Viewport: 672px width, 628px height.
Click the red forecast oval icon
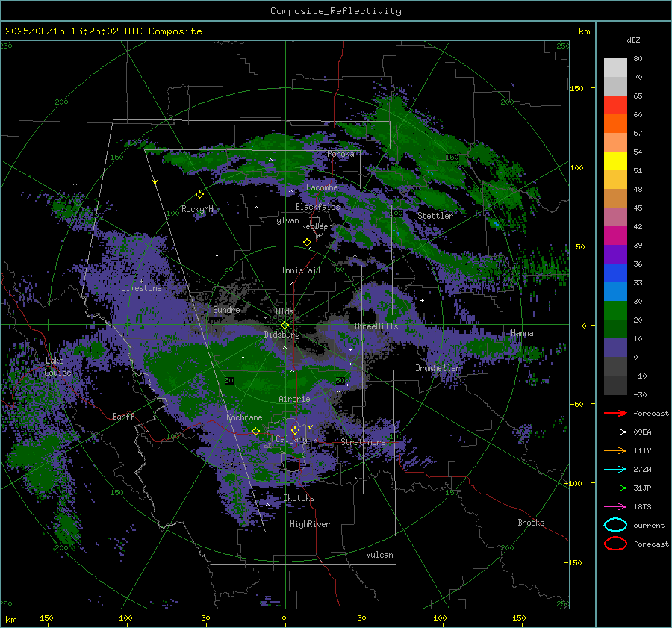coord(615,544)
